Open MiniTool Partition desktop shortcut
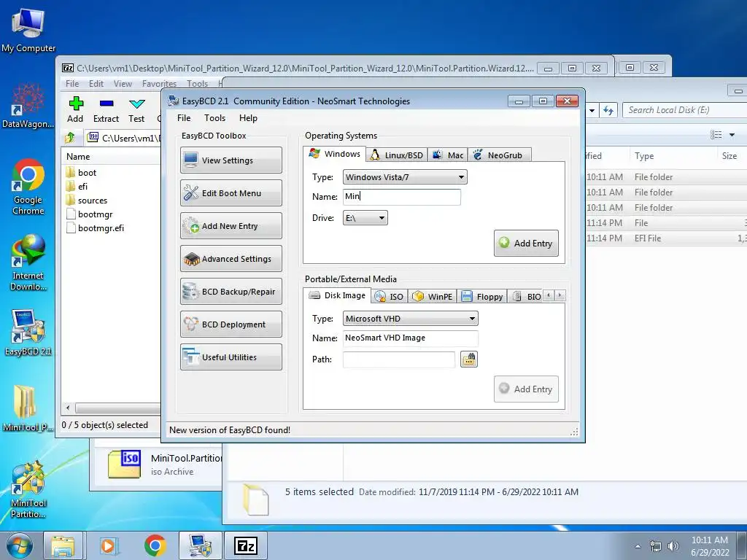 [x=28, y=489]
